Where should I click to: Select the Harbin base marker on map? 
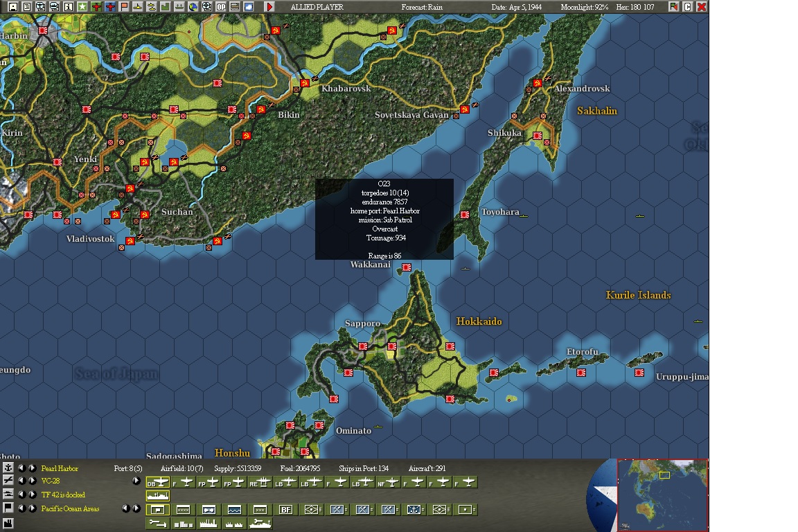43,30
